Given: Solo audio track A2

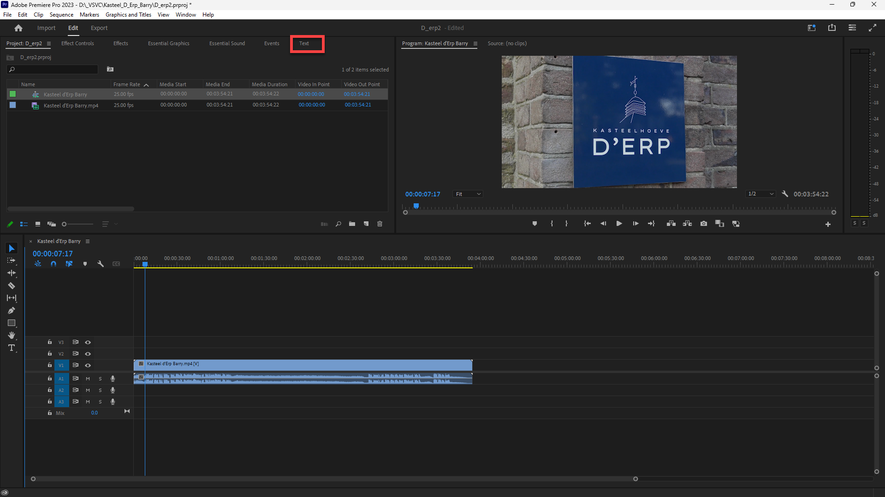Looking at the screenshot, I should [100, 390].
